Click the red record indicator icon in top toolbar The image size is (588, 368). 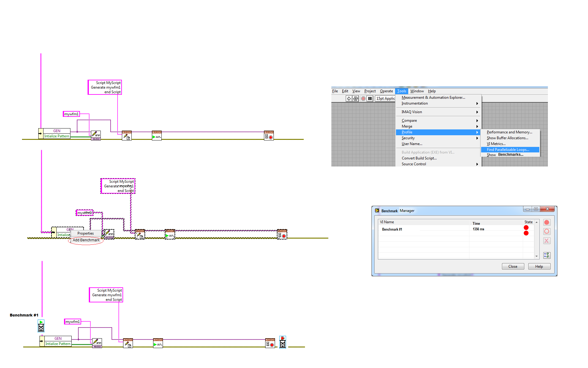[x=363, y=99]
